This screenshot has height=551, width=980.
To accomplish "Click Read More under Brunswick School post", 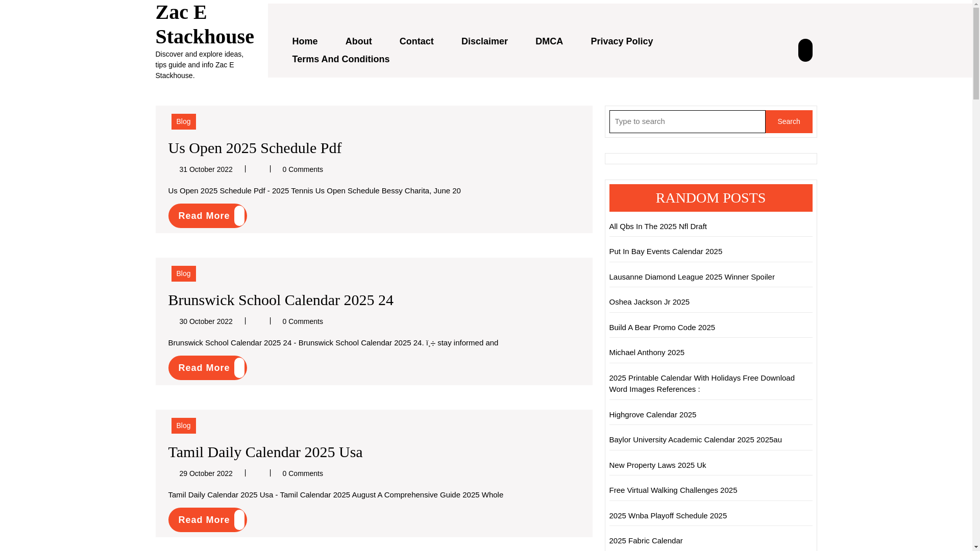I will pyautogui.click(x=207, y=368).
